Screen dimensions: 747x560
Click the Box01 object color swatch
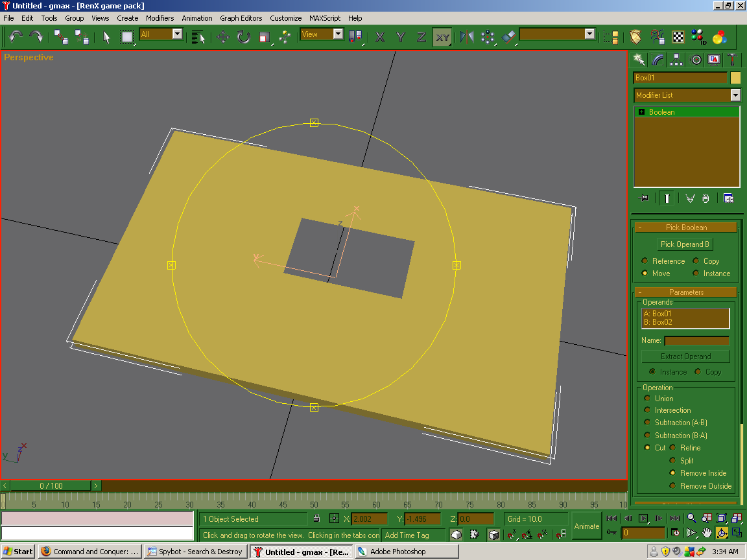tap(735, 78)
